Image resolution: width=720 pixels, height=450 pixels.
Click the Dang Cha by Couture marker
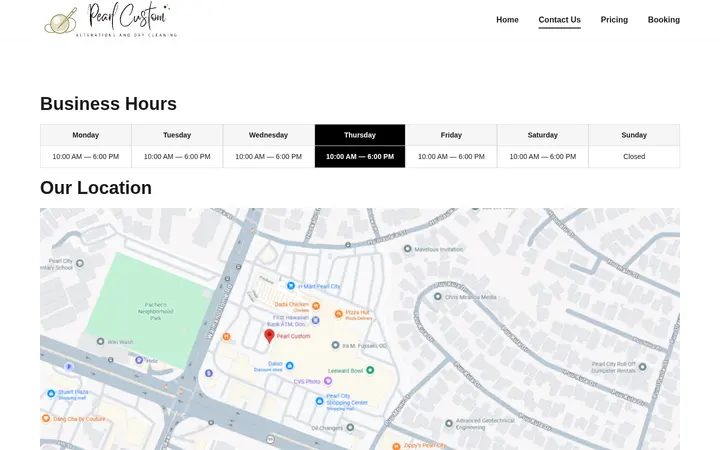point(45,418)
